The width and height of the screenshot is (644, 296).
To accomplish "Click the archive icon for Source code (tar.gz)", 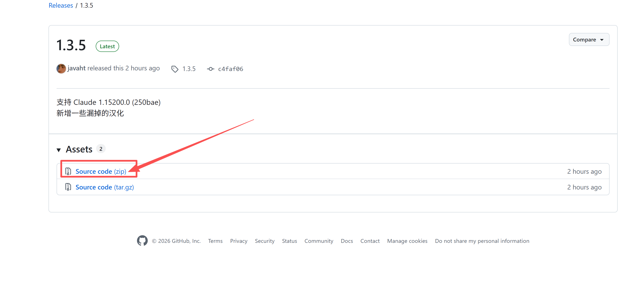I will point(68,187).
